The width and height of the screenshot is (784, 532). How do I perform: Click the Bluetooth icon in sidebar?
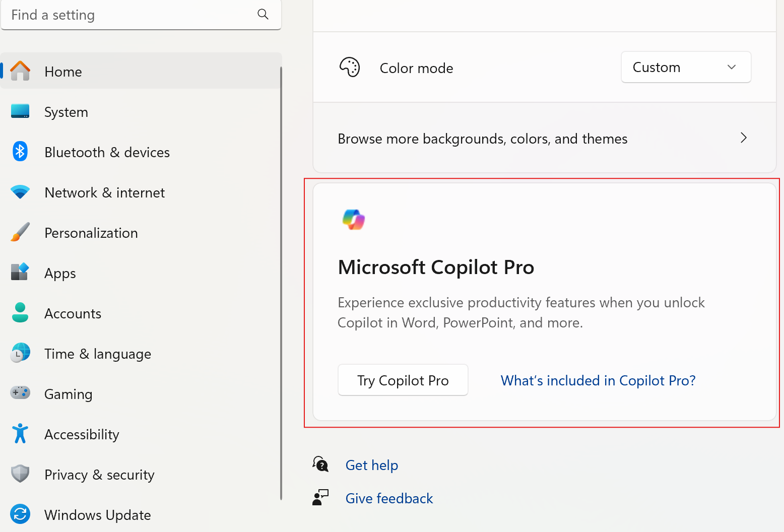20,151
